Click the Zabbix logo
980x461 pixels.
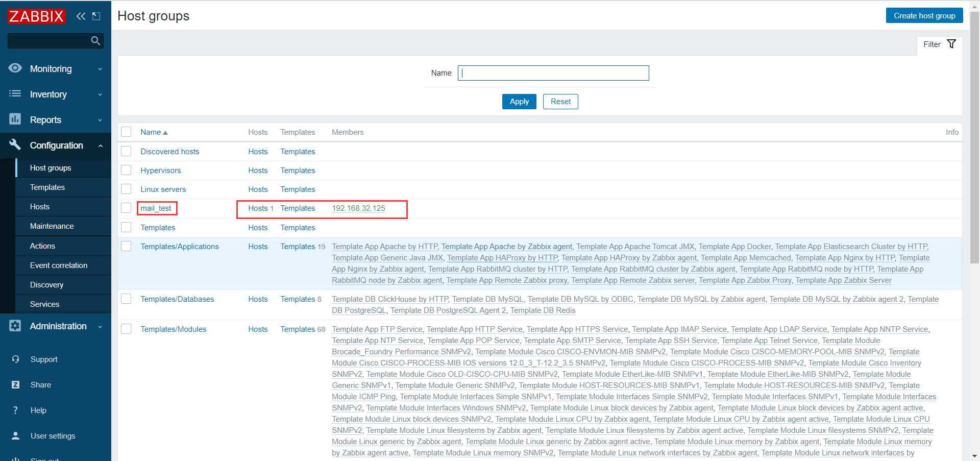(x=36, y=16)
